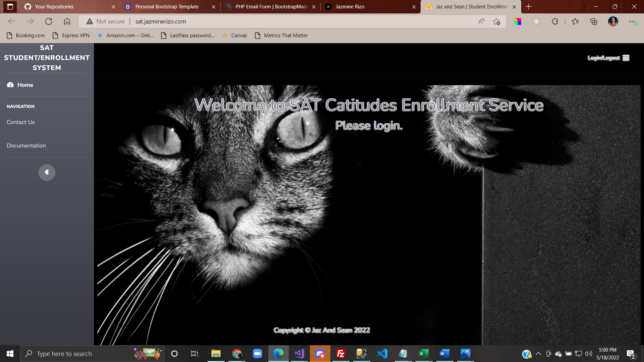Open browser Settings and more ellipsis

pyautogui.click(x=632, y=21)
